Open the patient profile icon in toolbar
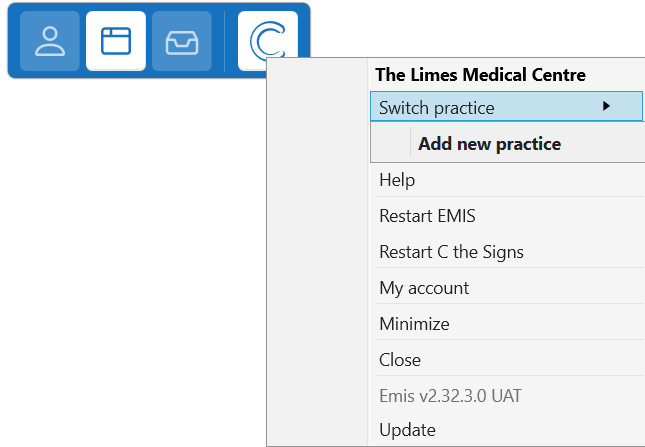Image resolution: width=645 pixels, height=447 pixels. (49, 41)
